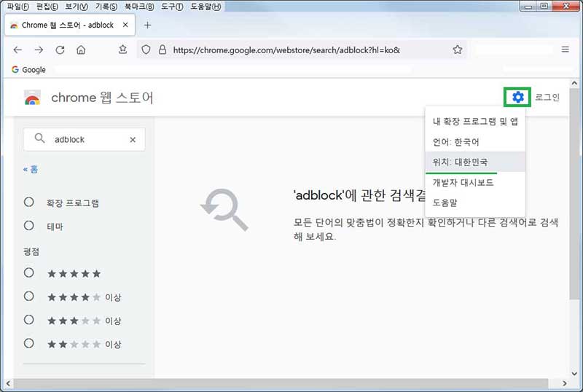Open the 기록(S) menu

(106, 7)
